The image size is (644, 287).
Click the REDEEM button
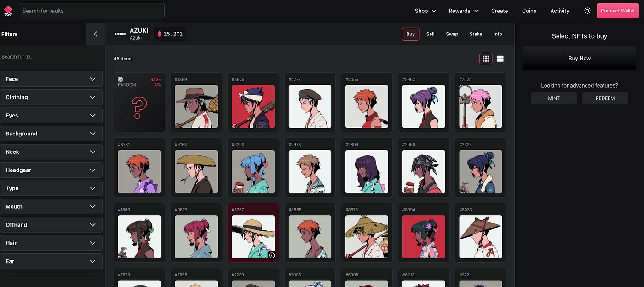click(605, 98)
